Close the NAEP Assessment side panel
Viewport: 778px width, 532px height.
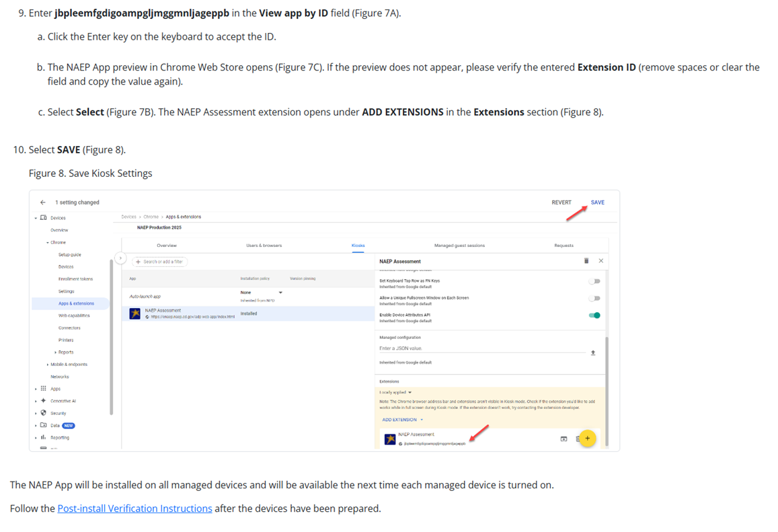tap(601, 261)
